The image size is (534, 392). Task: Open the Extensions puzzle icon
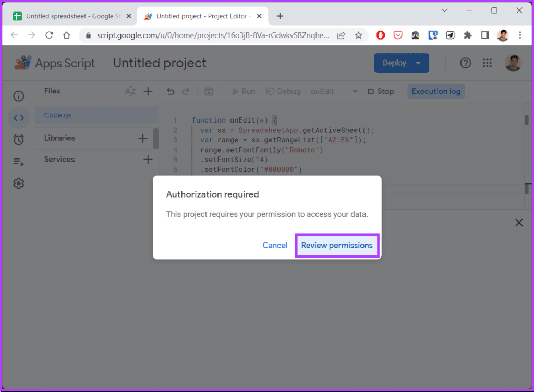[x=468, y=35]
